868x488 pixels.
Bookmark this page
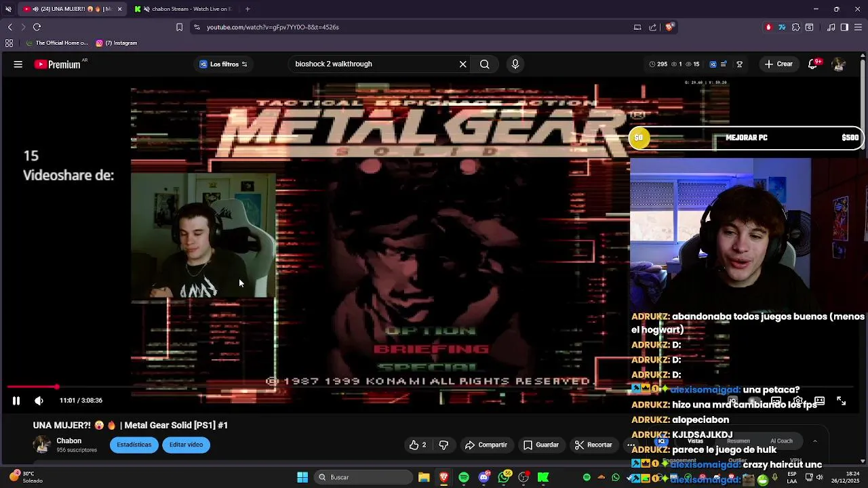pos(179,27)
